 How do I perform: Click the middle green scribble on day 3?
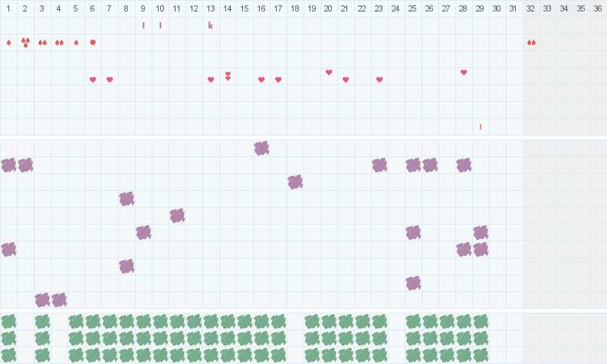(42, 339)
